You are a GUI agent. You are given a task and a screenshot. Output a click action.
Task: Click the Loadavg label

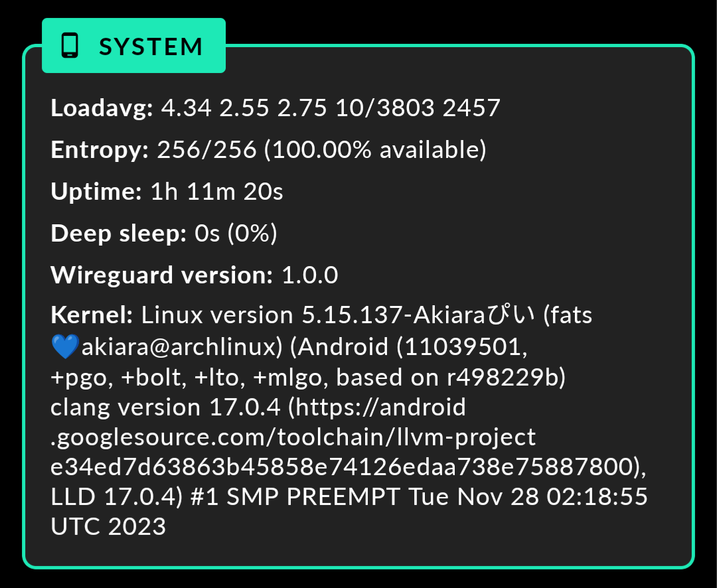click(102, 108)
